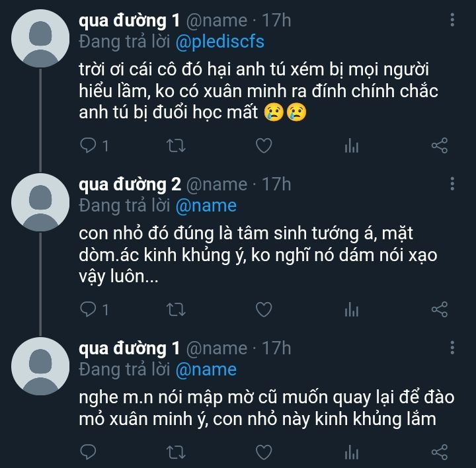Retweet the qua đường 2 tweet
Viewport: 476px width, 468px height.
pos(175,309)
